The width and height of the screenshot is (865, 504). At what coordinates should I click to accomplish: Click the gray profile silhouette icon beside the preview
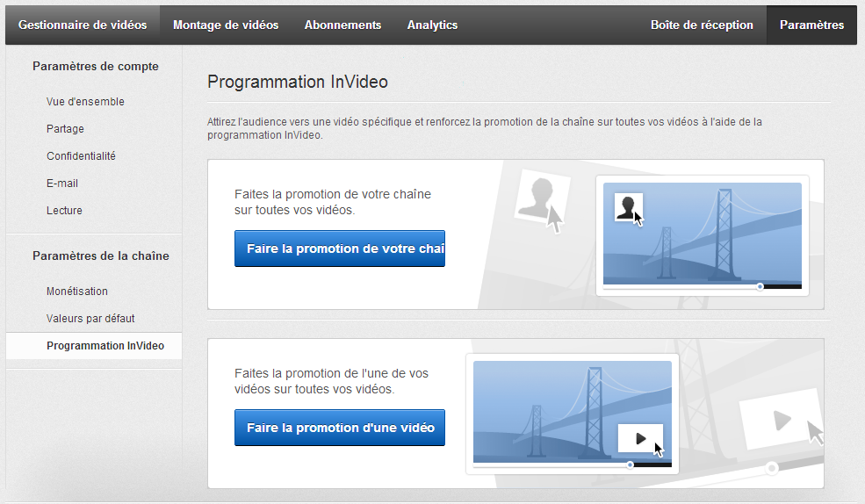(x=541, y=196)
